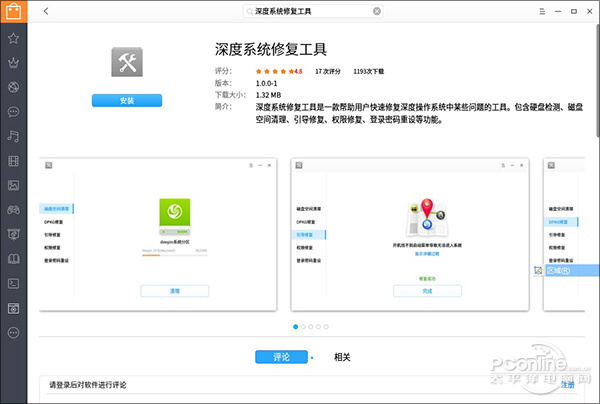
Task: Click the back arrow in the title bar
Action: point(47,11)
